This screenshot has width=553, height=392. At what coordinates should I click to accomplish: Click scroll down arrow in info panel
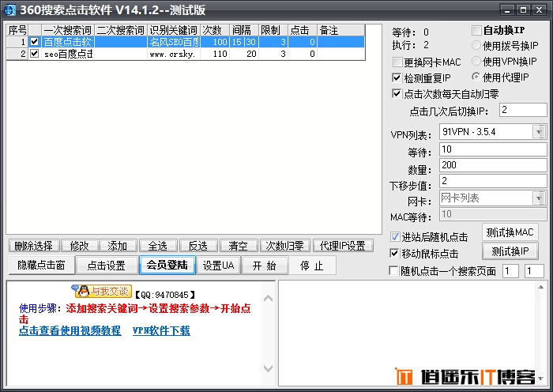click(x=269, y=368)
